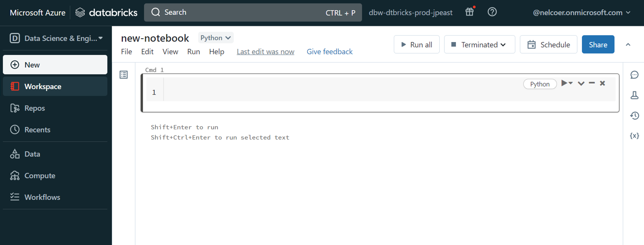Screen dimensions: 644x245
Task: Minimize cell with the dash icon
Action: pos(592,83)
